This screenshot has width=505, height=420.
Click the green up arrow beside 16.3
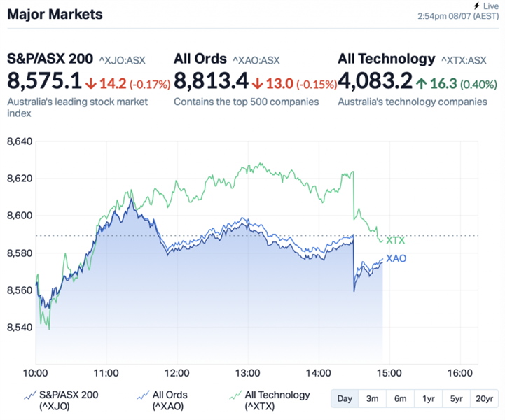[x=421, y=84]
